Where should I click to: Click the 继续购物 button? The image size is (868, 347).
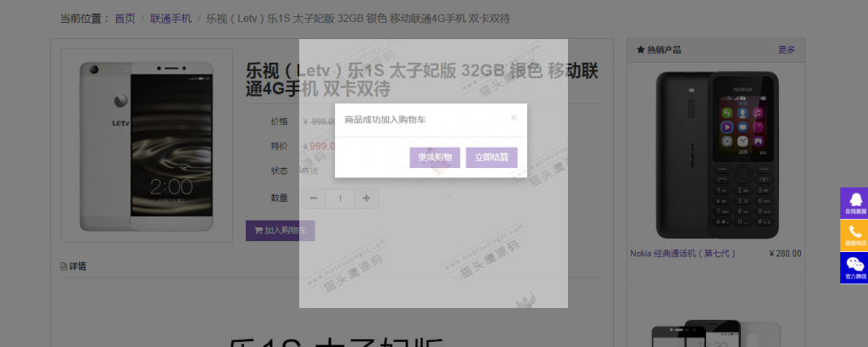(435, 158)
